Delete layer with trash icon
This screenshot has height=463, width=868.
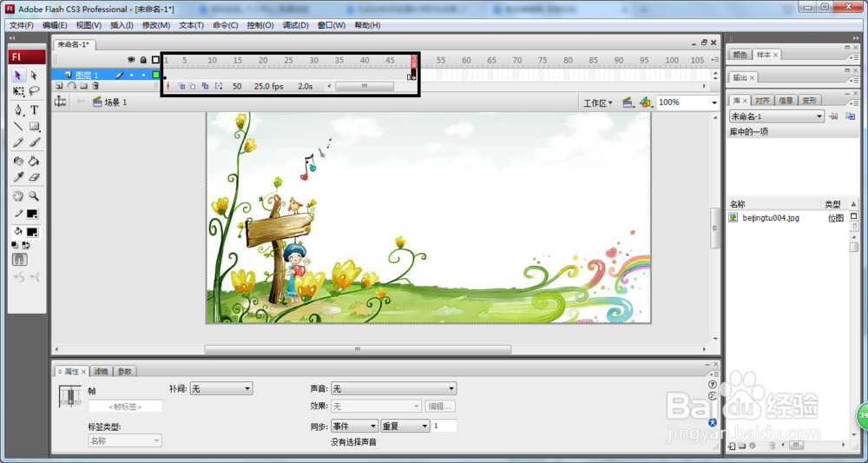(x=95, y=86)
